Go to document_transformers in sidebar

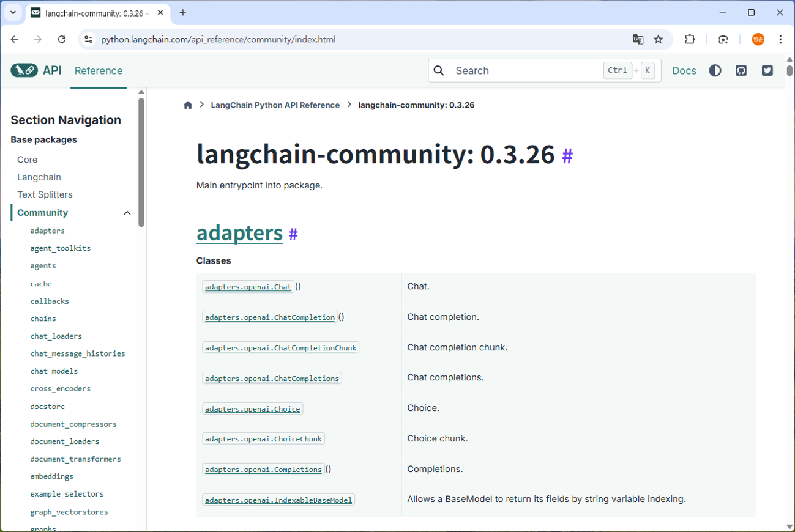(x=75, y=459)
